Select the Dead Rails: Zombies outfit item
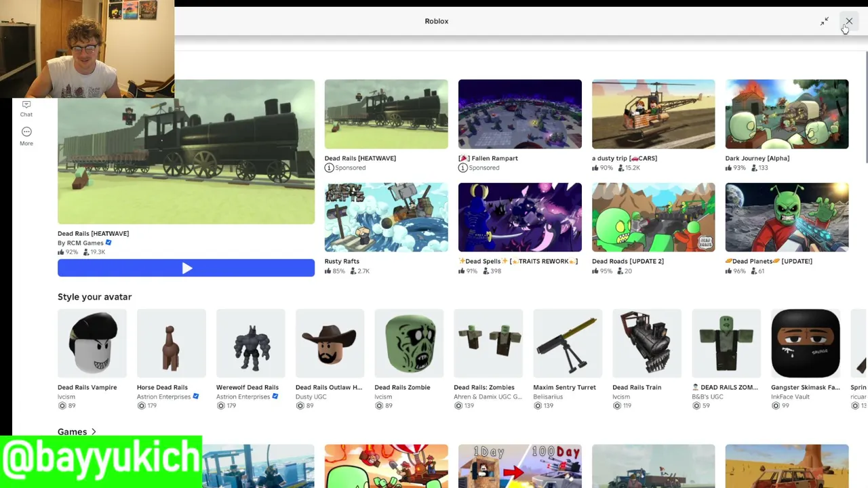Screen dimensions: 868x488 pyautogui.click(x=488, y=343)
